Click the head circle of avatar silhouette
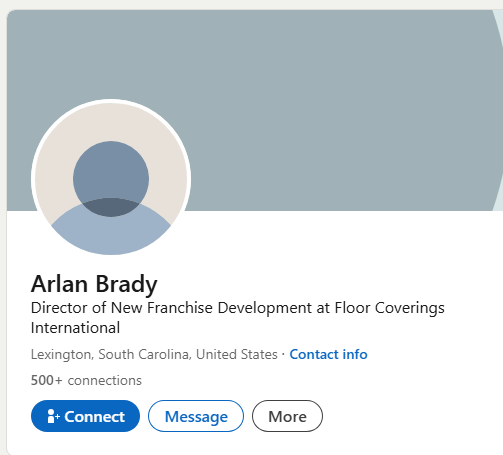503x455 pixels. click(111, 179)
